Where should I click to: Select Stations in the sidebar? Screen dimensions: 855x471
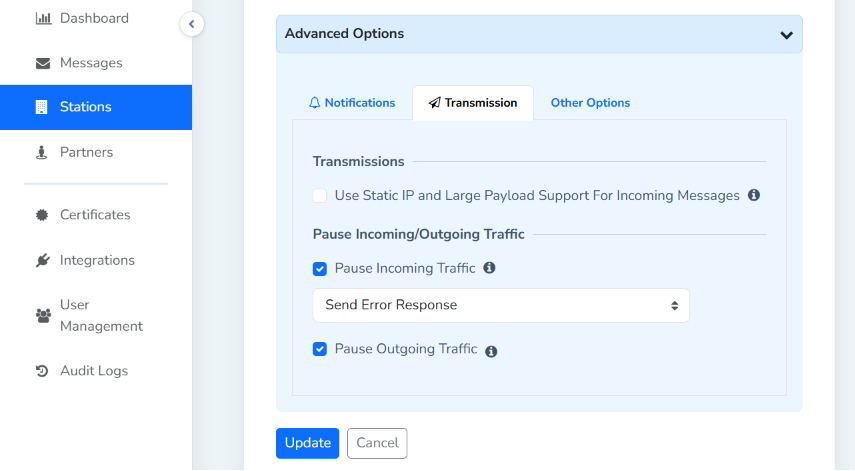[95, 107]
